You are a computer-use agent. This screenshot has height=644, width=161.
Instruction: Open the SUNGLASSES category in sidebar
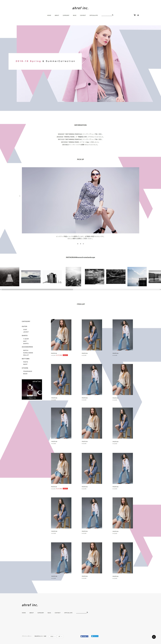click(28, 353)
